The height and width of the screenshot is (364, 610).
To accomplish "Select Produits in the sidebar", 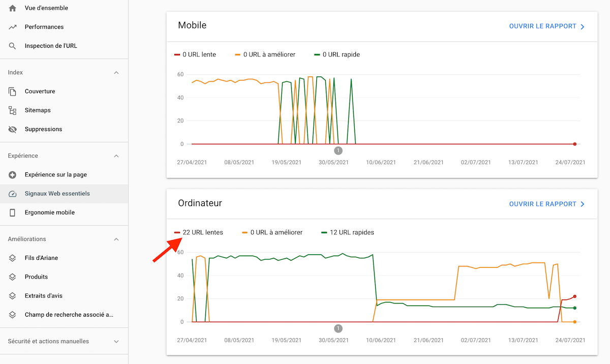I will tap(36, 277).
